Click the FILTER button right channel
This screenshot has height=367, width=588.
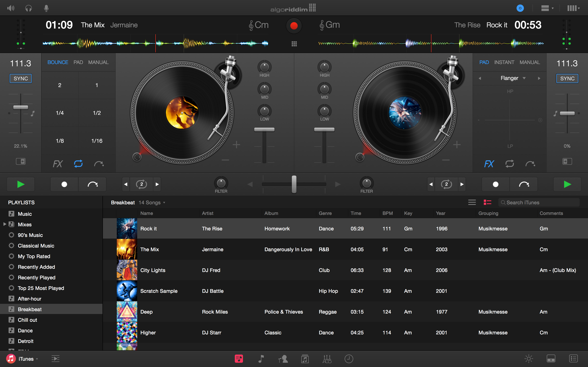pos(364,183)
